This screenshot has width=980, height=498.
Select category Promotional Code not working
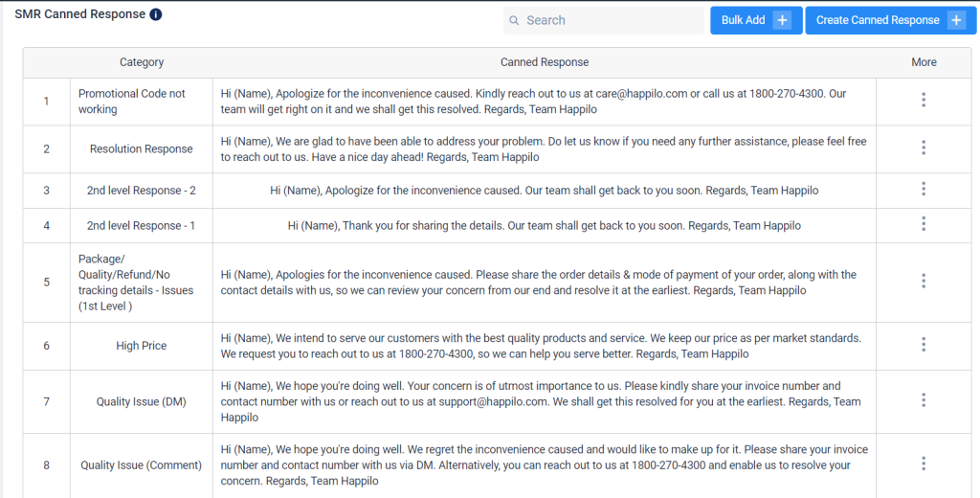click(132, 102)
